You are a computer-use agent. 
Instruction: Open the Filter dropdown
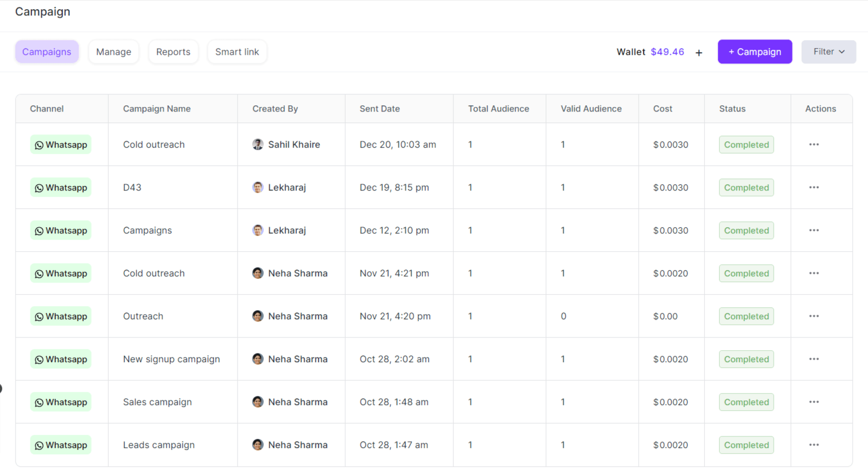[x=828, y=51]
